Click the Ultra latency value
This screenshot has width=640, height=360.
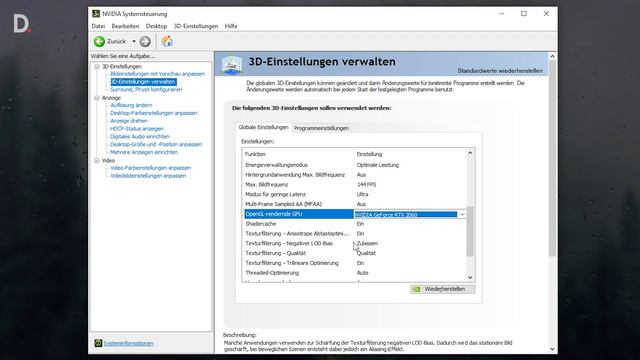coord(362,194)
